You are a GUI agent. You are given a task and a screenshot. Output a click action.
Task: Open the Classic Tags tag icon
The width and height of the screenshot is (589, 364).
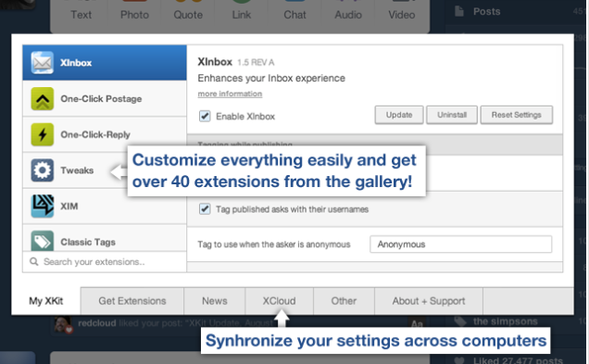point(42,241)
